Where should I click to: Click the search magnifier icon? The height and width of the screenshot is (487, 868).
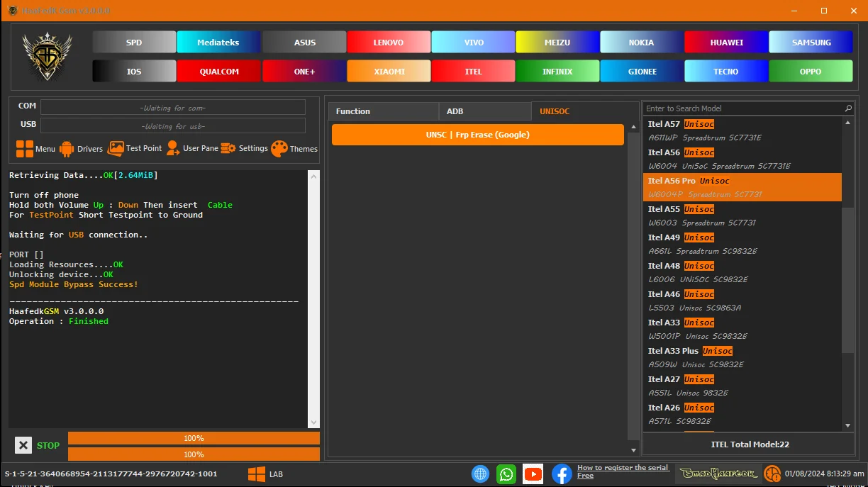[x=848, y=108]
